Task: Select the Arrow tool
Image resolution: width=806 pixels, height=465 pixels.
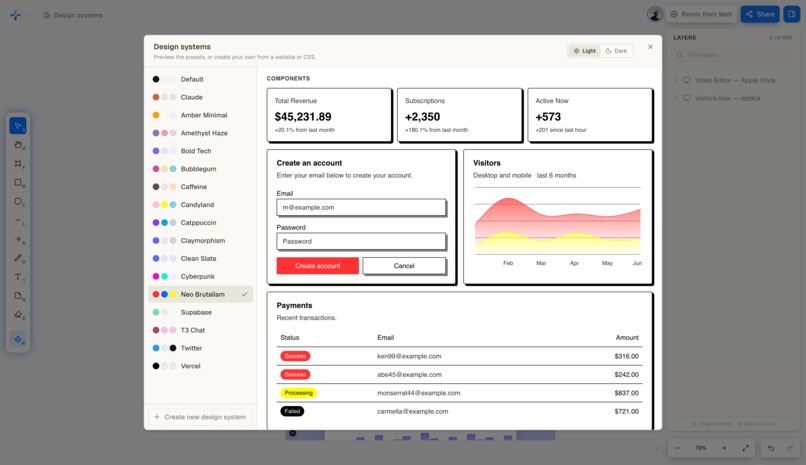Action: click(x=18, y=239)
